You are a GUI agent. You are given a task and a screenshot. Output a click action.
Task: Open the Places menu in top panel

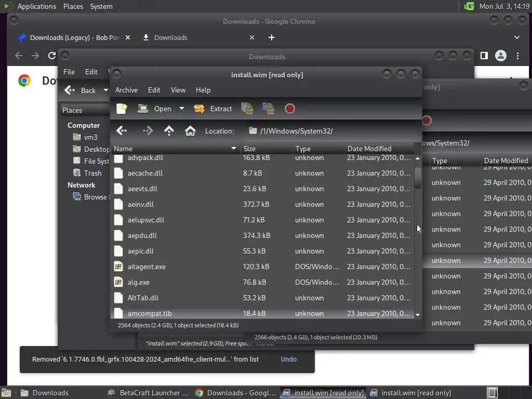point(73,6)
